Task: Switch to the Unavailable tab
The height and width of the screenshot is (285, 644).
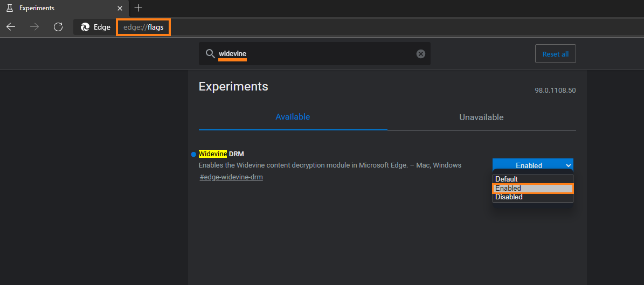Action: pyautogui.click(x=481, y=117)
